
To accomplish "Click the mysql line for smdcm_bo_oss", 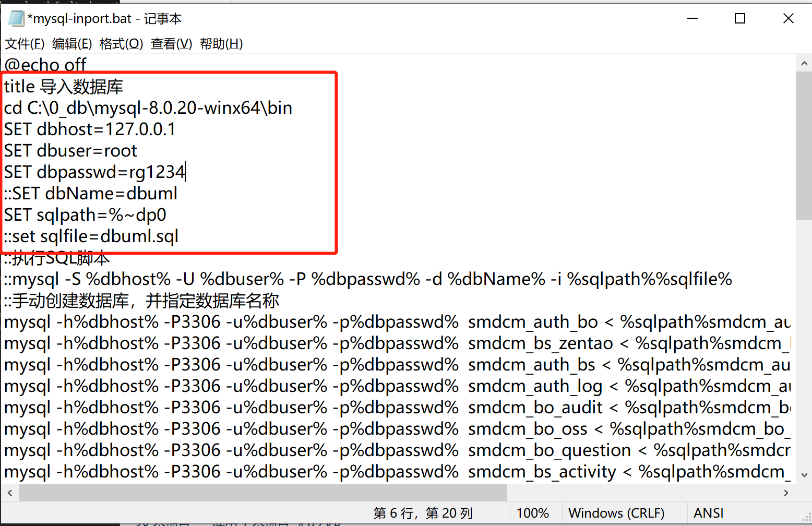I will [397, 428].
